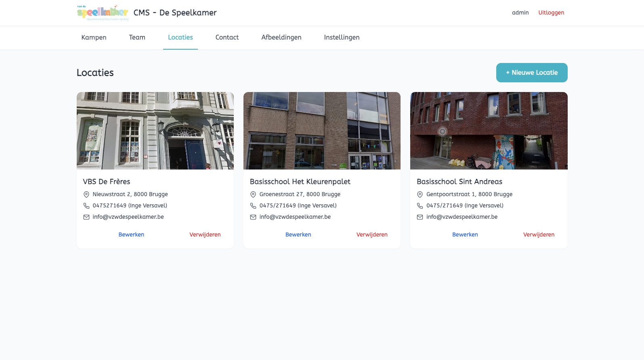
Task: Click location pin icon beside Gentpoortstraat 1
Action: click(x=420, y=195)
